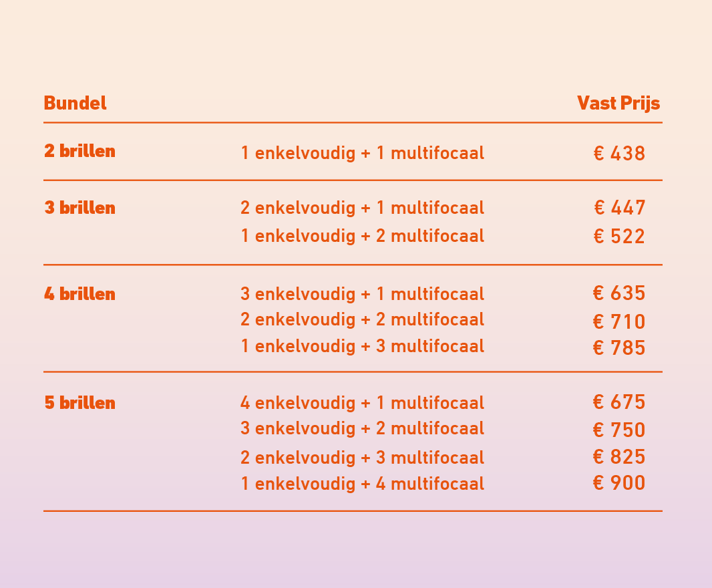Select the 2 brillen bundle label
This screenshot has width=712, height=588.
[79, 152]
